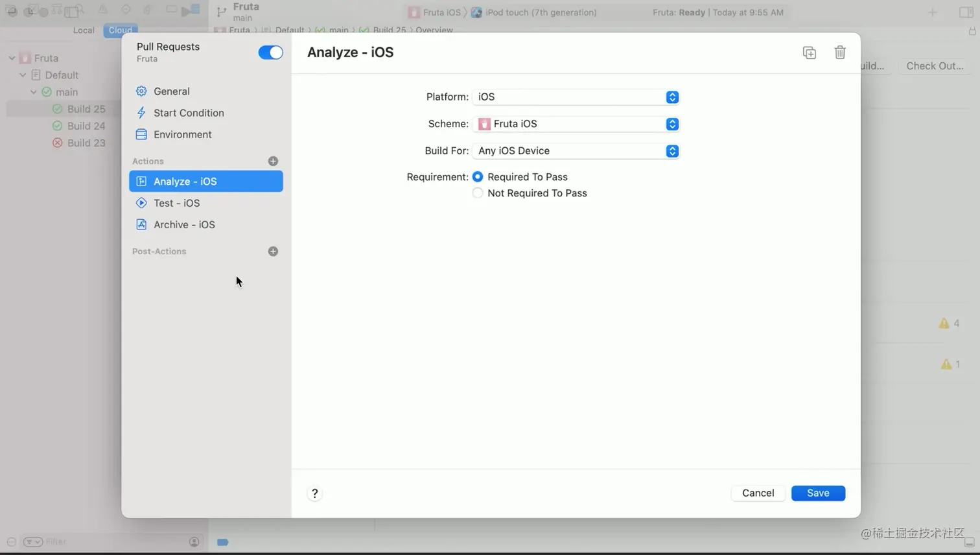Click the filter options icon
Screen dimensions: 980x555
tap(33, 542)
